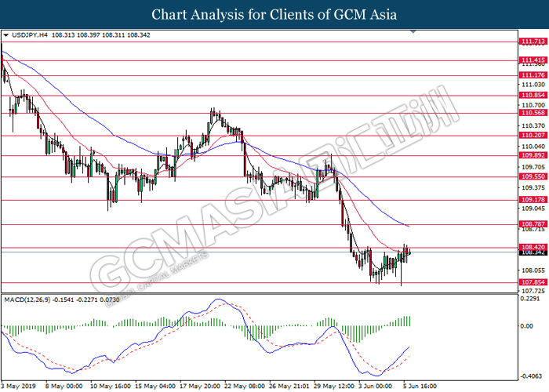Click the 109.375 price axis value
This screenshot has width=549, height=392.
(533, 187)
